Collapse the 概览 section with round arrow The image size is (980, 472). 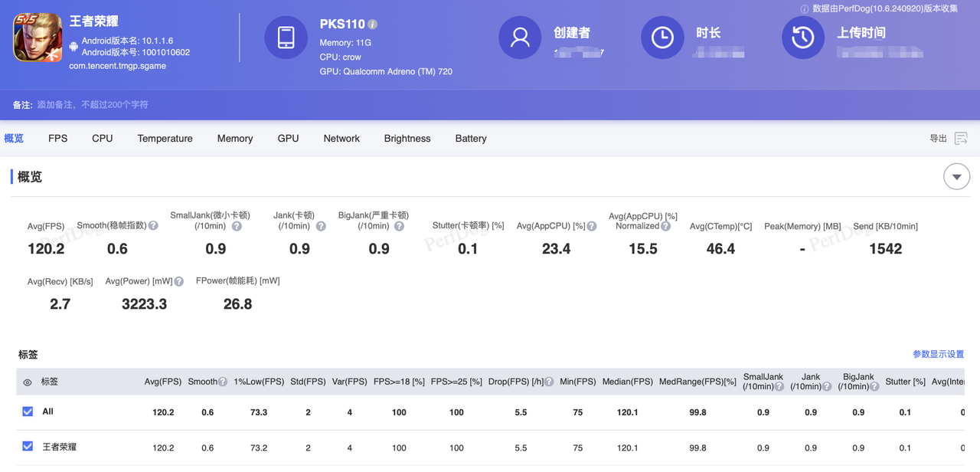click(956, 177)
